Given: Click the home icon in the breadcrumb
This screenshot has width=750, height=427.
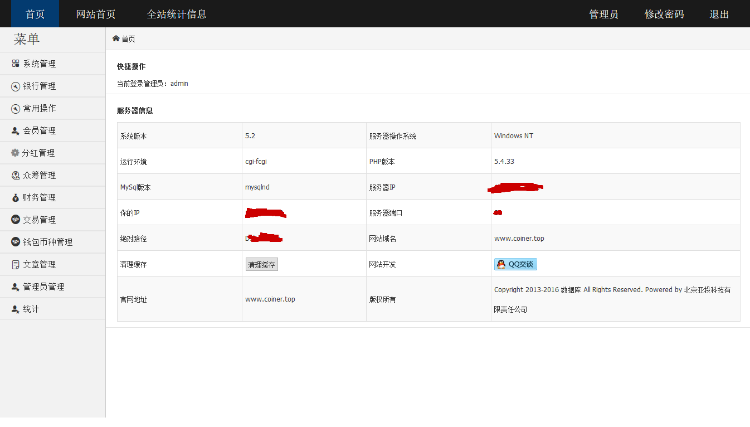Looking at the screenshot, I should click(116, 38).
